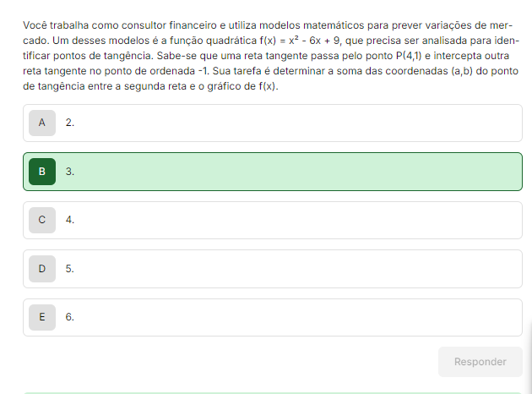Click the letter A option badge
The image size is (532, 394).
click(x=42, y=123)
